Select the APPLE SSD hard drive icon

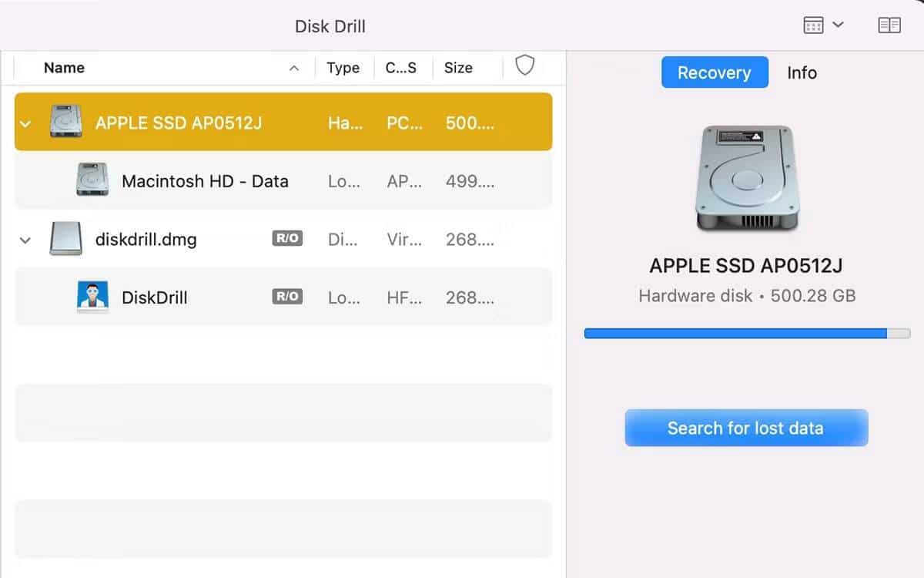tap(66, 121)
